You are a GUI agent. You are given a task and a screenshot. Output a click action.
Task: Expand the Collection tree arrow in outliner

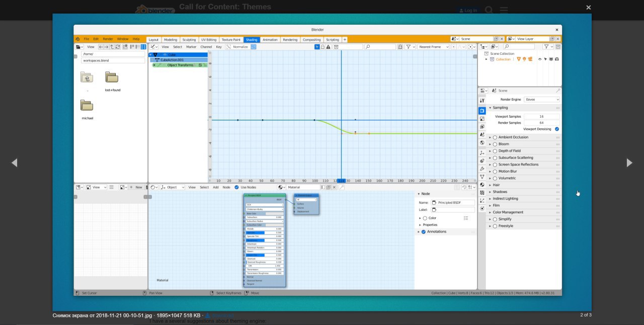487,59
